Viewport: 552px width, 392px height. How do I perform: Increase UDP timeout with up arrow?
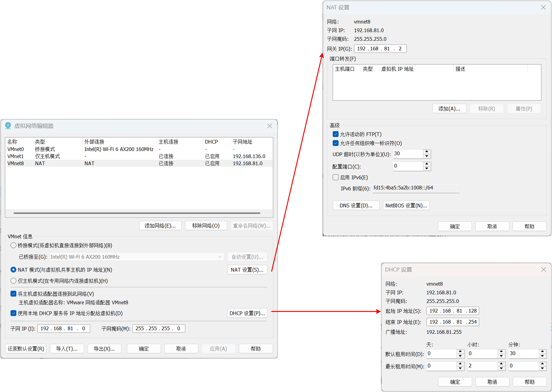click(427, 152)
